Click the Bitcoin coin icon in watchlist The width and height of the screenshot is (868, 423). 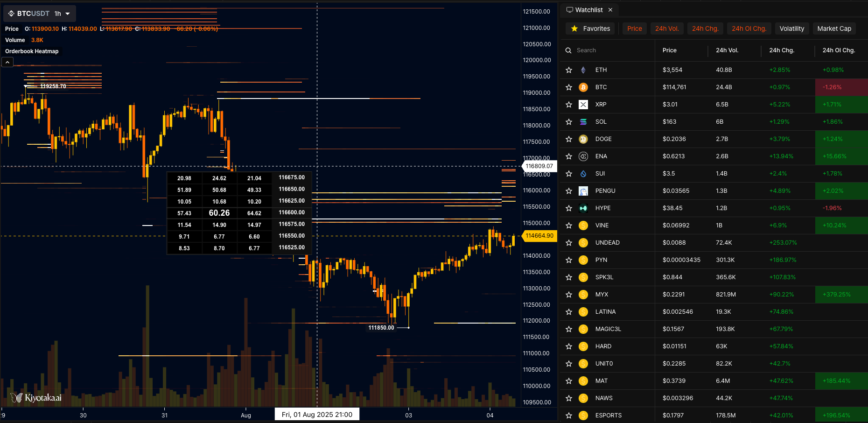point(583,87)
